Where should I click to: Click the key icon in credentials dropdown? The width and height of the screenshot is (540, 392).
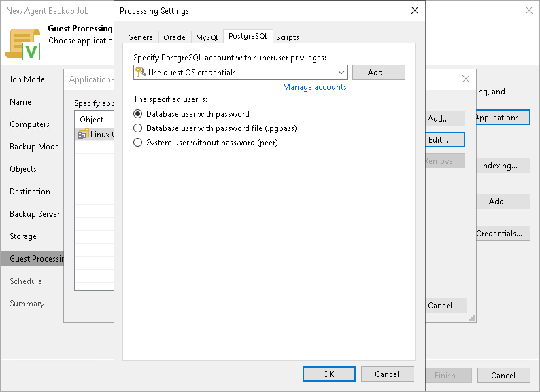tap(141, 72)
